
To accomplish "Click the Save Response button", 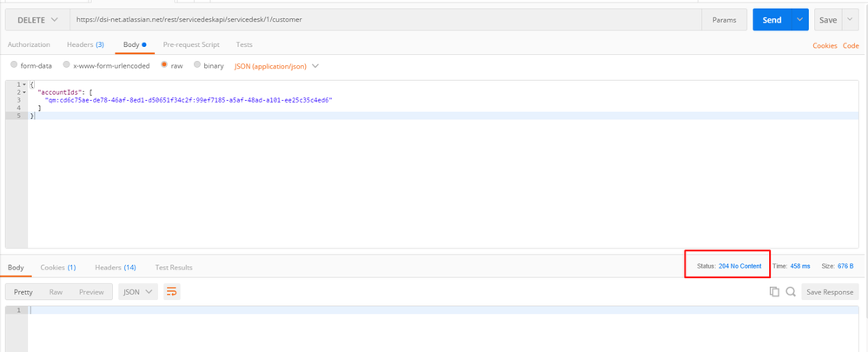I will 830,292.
